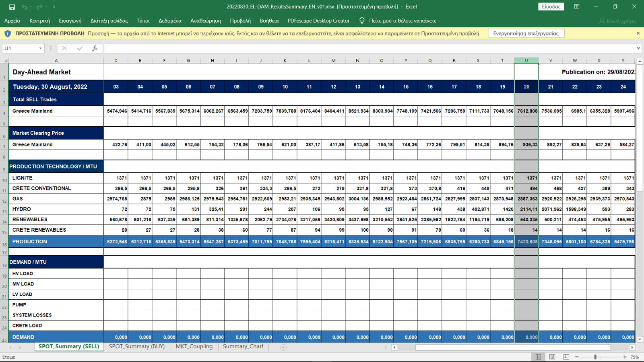Switch to Summary_Chart sheet tab
Viewport: 644px width, 362px height.
point(243,346)
